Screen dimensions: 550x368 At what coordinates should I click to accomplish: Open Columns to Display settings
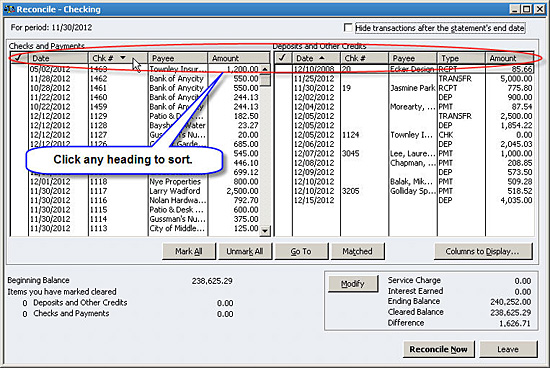coord(483,251)
